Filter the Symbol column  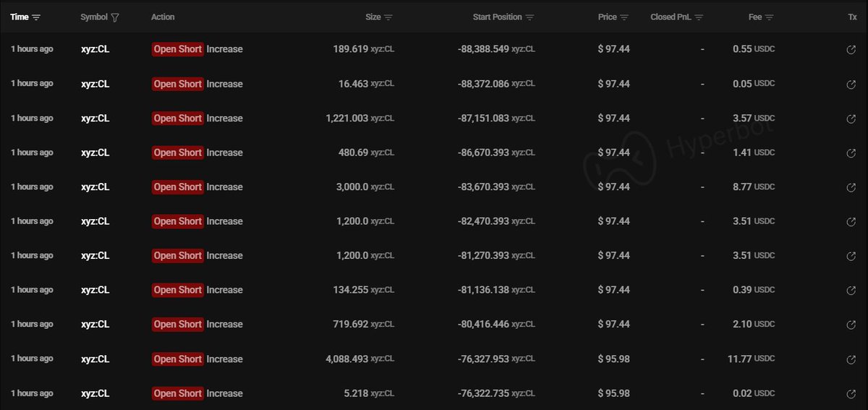point(115,17)
